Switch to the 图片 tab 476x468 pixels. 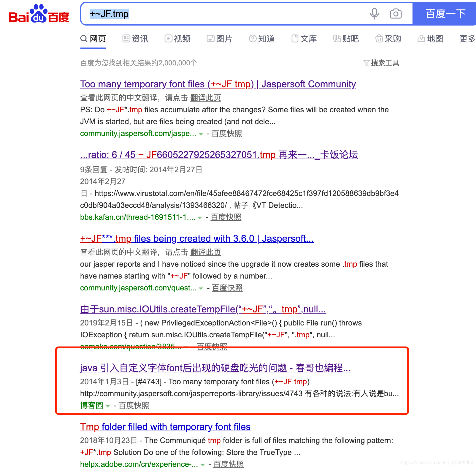point(220,39)
